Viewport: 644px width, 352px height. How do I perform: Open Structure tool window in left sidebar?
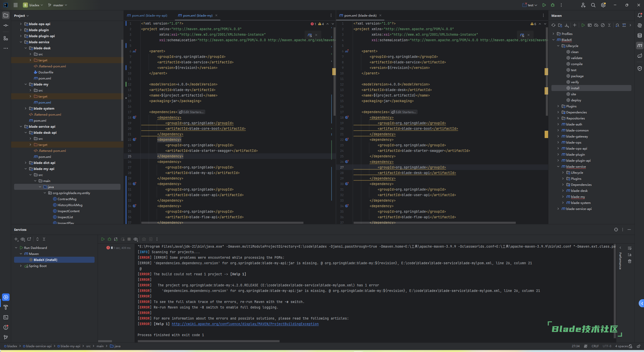6,38
